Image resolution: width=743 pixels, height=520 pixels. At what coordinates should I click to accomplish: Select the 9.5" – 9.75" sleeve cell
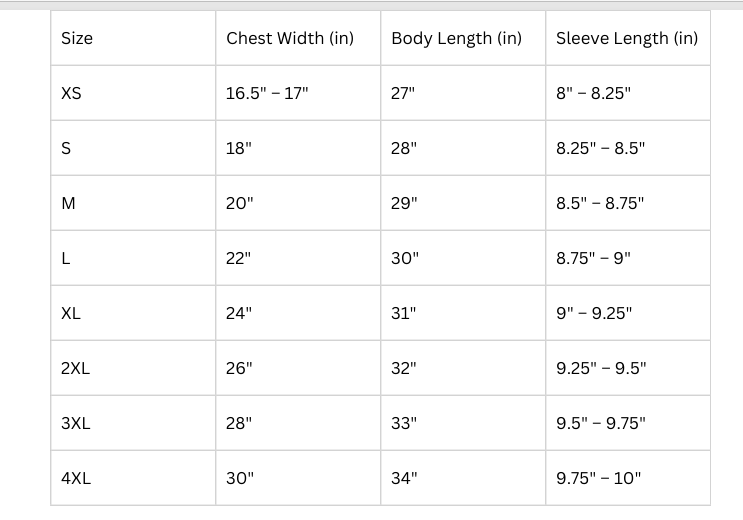[628, 423]
